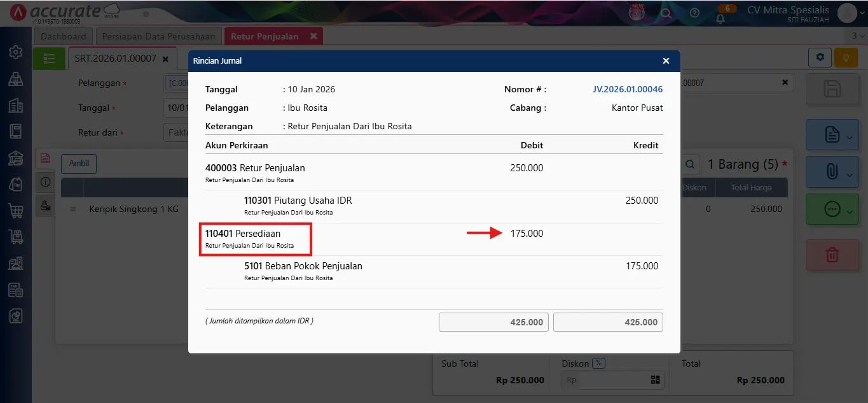The width and height of the screenshot is (868, 403).
Task: Open journal voucher link JV.2026.01.00046
Action: point(628,90)
